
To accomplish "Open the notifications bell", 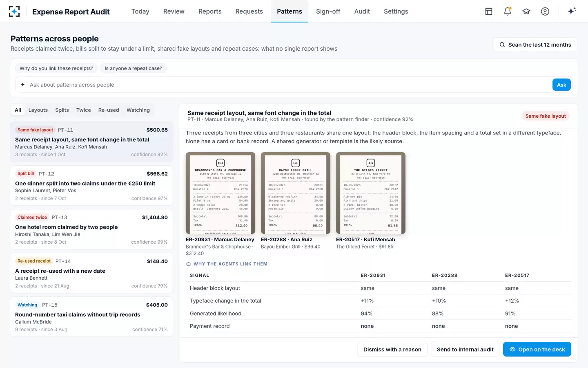I will pos(508,11).
